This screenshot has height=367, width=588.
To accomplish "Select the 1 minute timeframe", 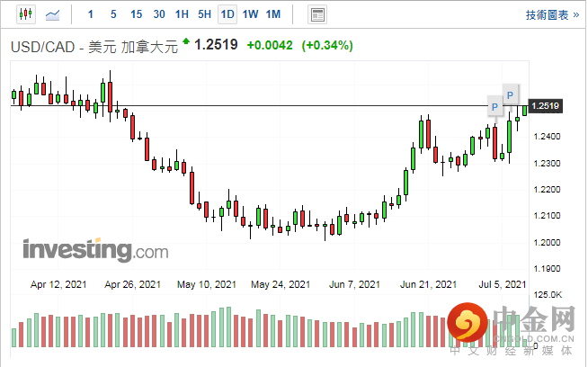I will [91, 14].
